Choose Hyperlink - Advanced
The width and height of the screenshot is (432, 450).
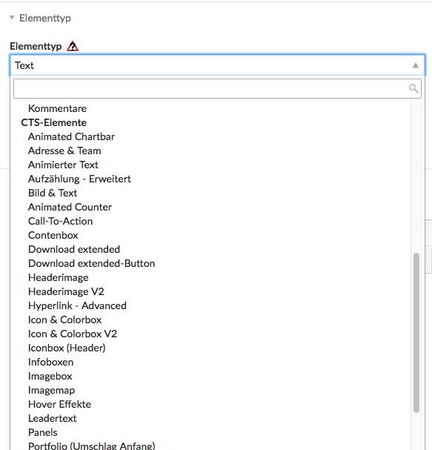pyautogui.click(x=77, y=306)
